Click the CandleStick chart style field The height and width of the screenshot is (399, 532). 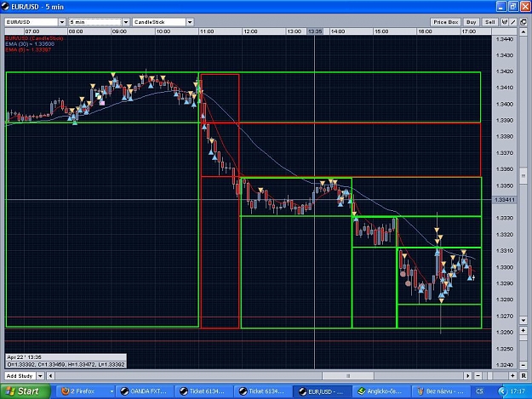pos(159,22)
